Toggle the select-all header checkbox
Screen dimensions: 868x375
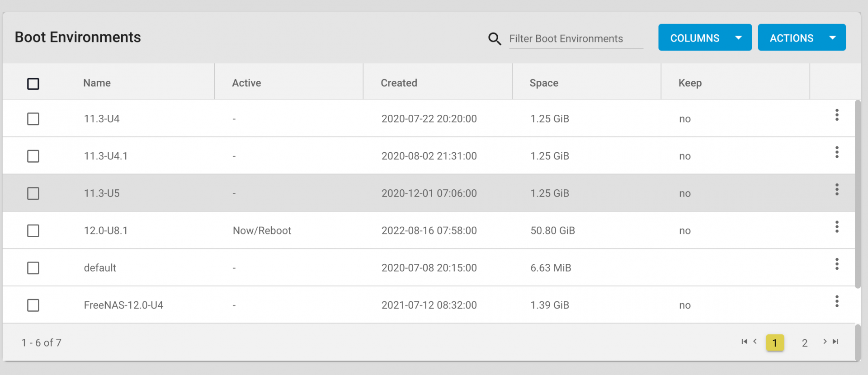coord(33,84)
